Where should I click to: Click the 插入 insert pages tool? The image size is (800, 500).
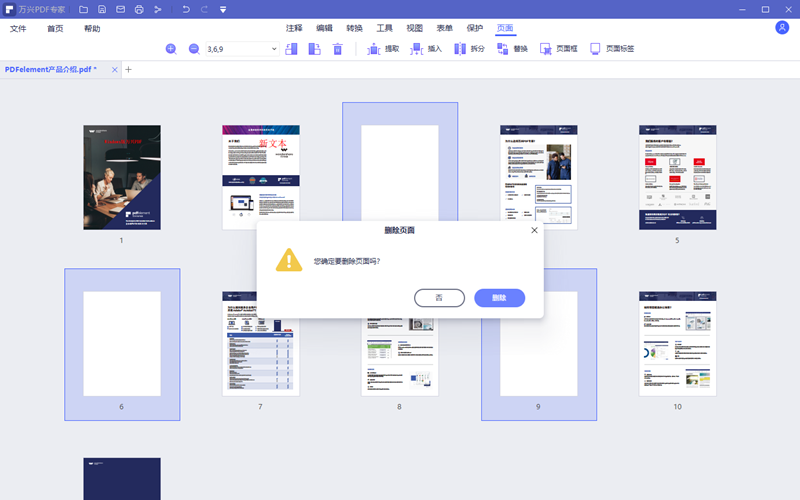tap(425, 48)
